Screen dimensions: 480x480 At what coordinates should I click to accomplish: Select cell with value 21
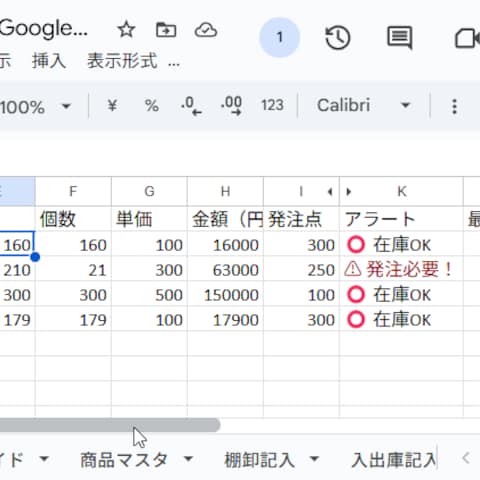tap(73, 269)
